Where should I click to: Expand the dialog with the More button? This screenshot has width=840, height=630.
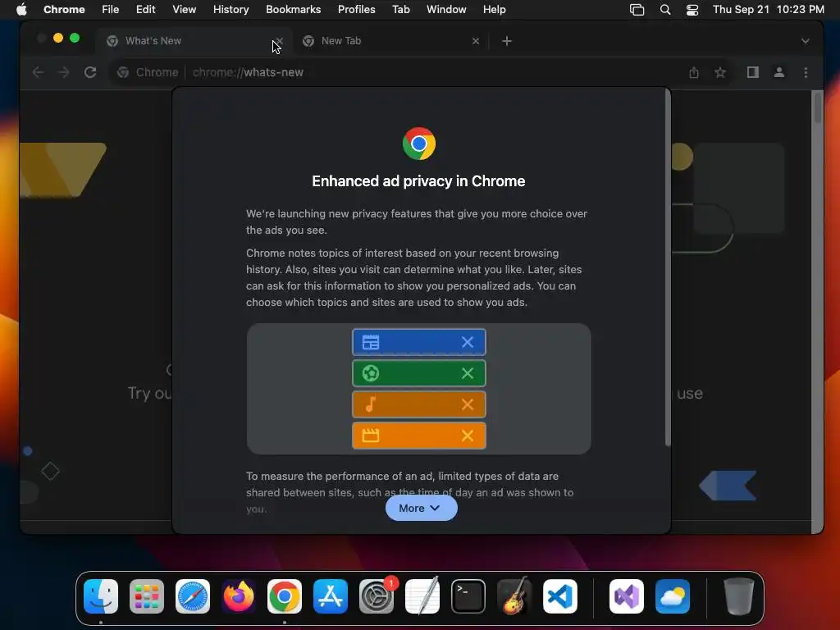(421, 508)
